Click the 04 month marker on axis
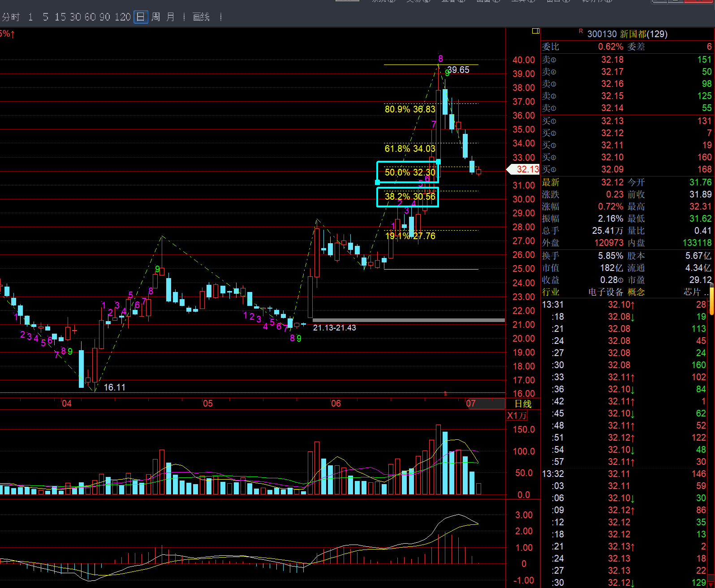Screen dimensions: 715x588 coord(67,403)
